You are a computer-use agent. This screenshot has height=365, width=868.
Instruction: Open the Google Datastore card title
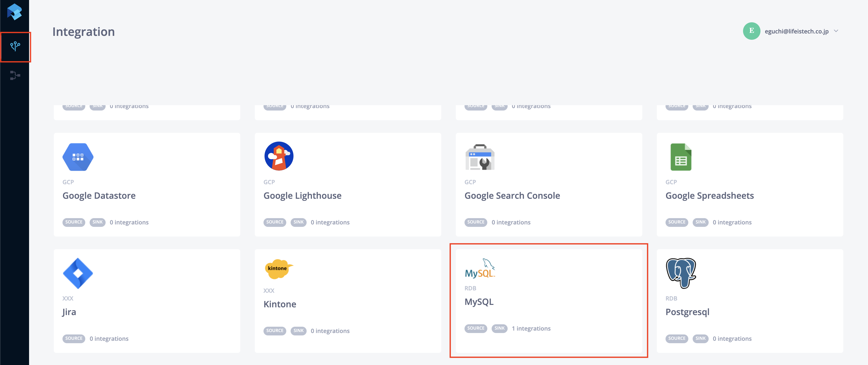click(x=99, y=196)
